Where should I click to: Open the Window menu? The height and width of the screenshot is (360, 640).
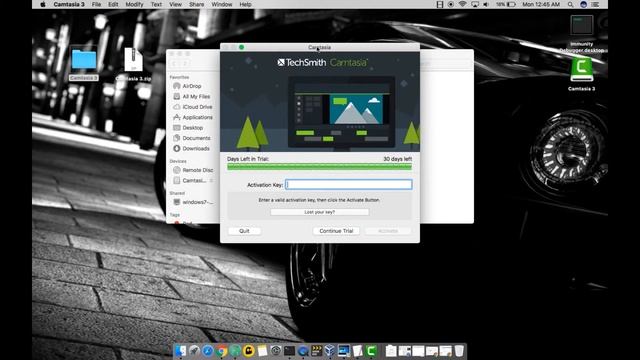pos(222,4)
